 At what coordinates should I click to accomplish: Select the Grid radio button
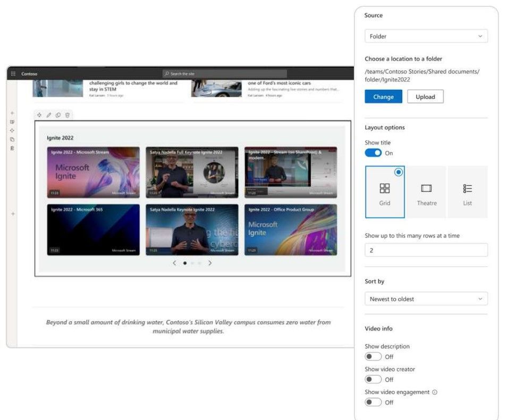[399, 172]
